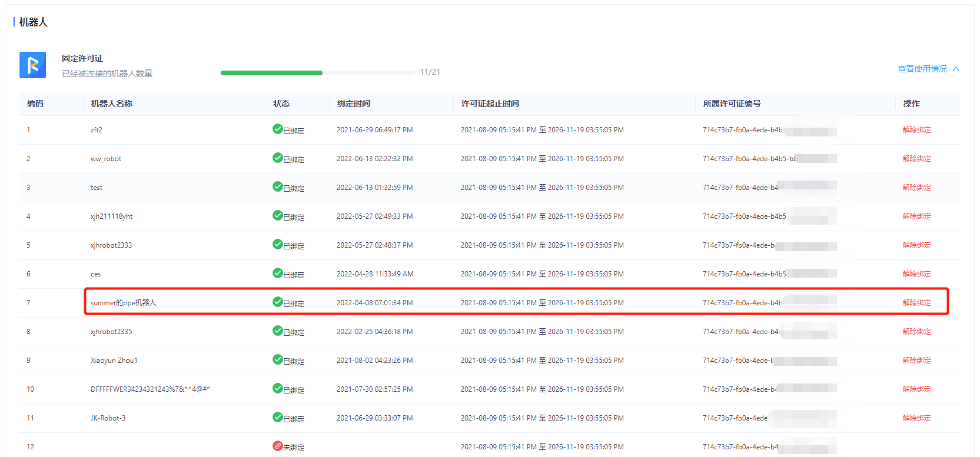Click bind time 2021-08-02 04:23:26 PM

click(375, 361)
